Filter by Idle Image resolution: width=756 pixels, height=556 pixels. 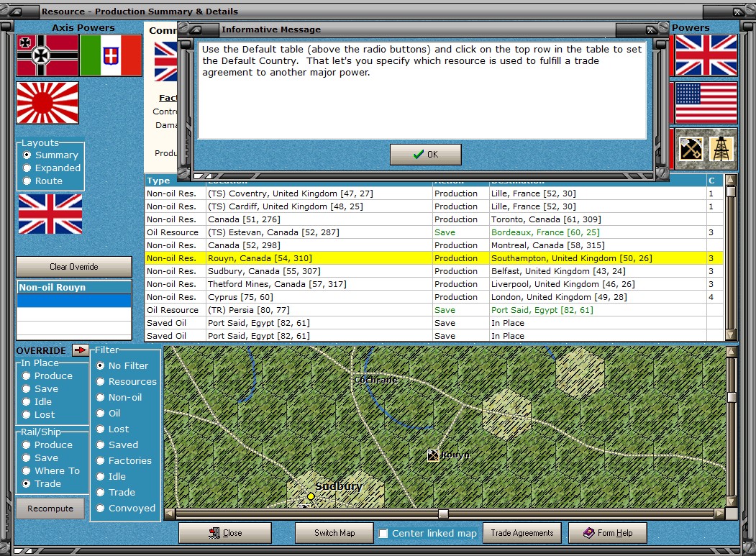pos(100,476)
